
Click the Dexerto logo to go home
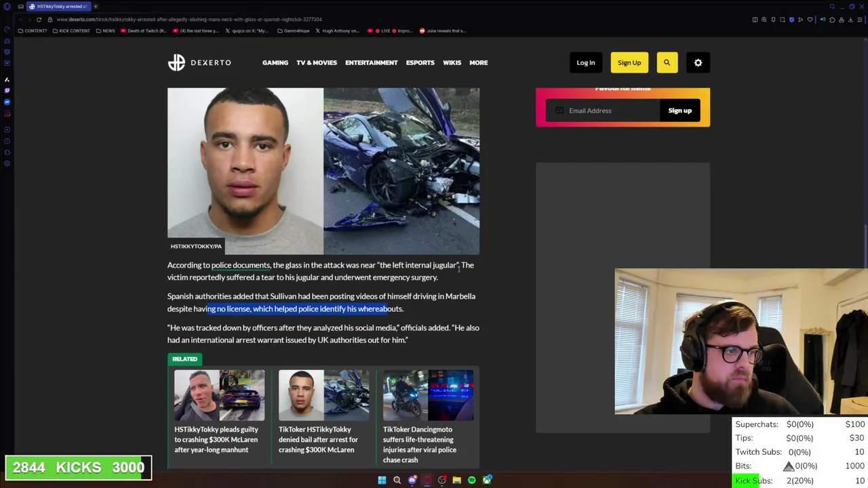pos(199,62)
